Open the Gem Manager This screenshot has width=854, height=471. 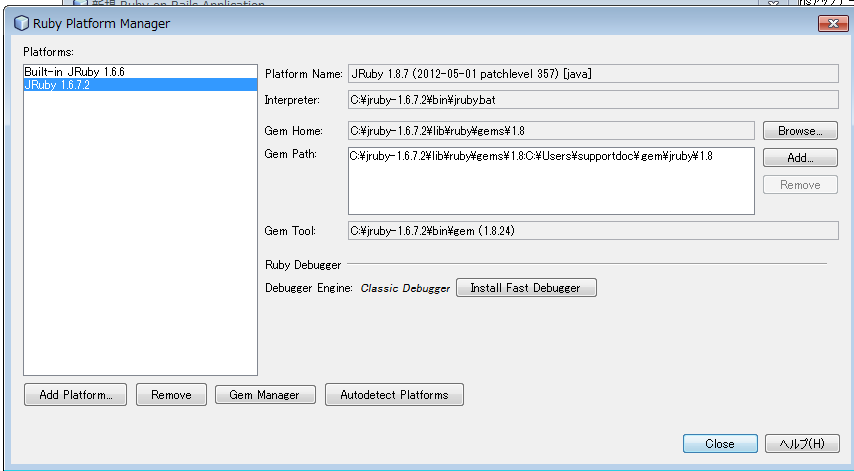click(x=265, y=395)
